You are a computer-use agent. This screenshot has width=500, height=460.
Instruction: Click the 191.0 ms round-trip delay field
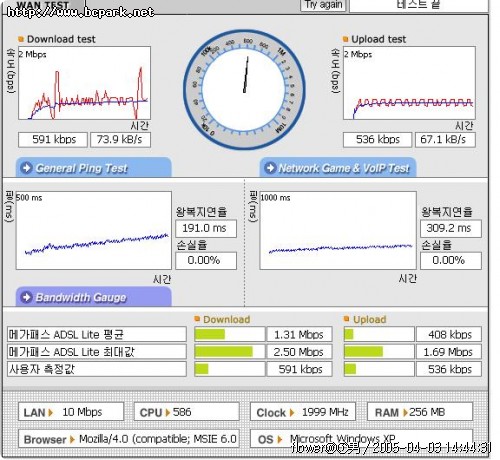[x=206, y=228]
